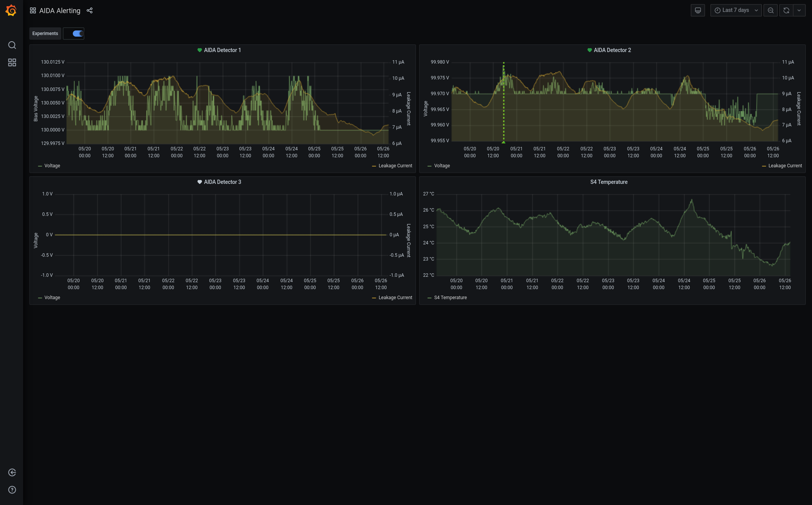This screenshot has width=812, height=505.
Task: Share the AIDA Alerting dashboard
Action: pyautogui.click(x=89, y=10)
